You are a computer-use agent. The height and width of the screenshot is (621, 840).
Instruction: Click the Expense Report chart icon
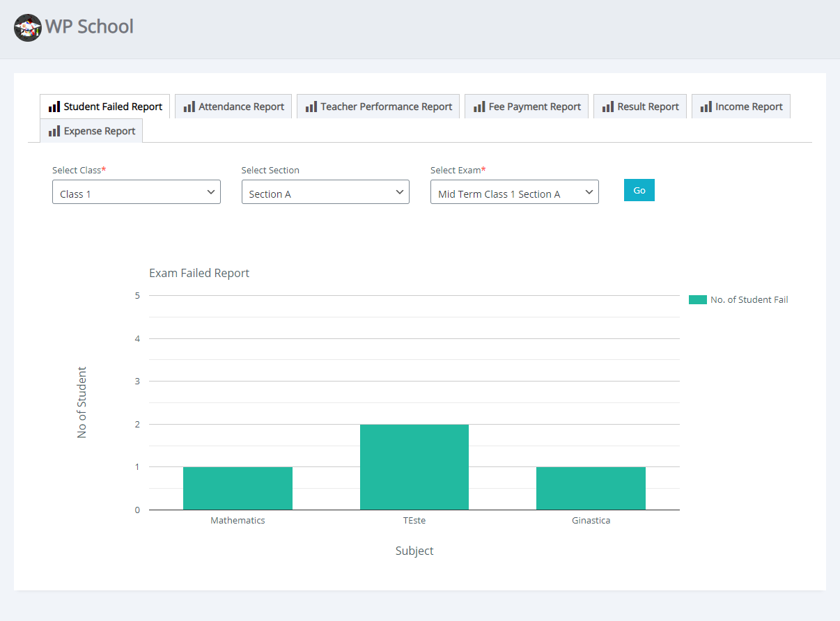(54, 132)
